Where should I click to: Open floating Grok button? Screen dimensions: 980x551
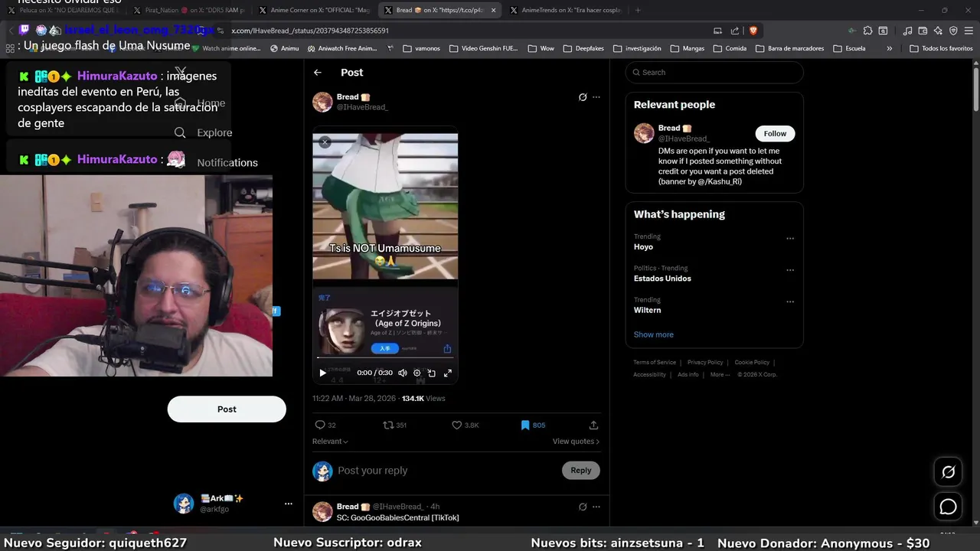point(948,472)
